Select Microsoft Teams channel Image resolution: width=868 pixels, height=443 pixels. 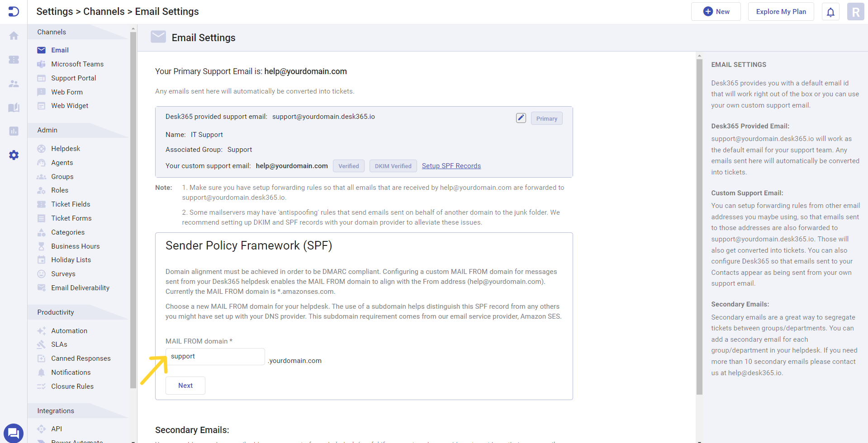(x=77, y=64)
